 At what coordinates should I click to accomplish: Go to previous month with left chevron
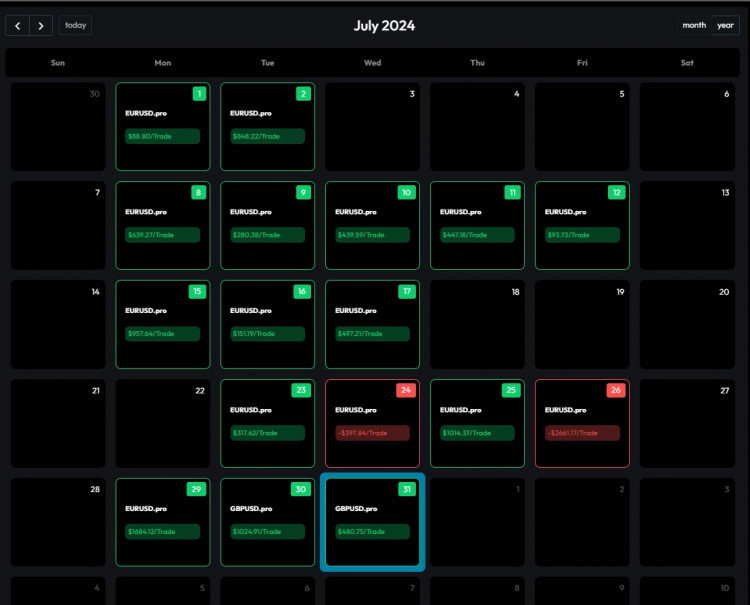[x=18, y=25]
